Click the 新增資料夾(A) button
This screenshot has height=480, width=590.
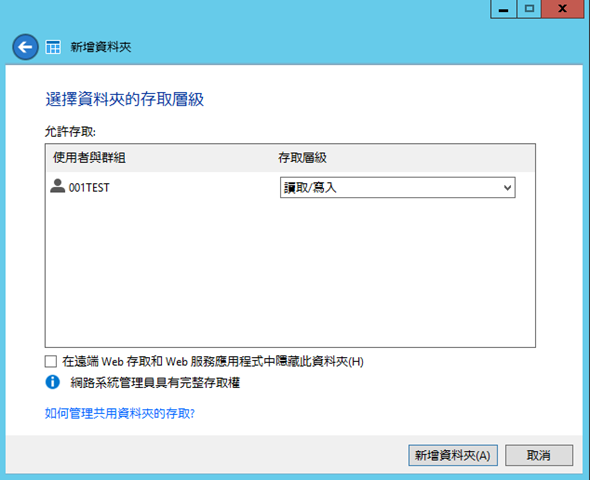coord(453,455)
